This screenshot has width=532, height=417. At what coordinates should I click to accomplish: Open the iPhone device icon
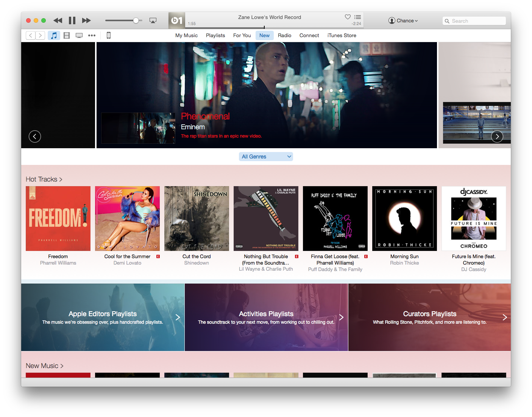click(x=109, y=36)
